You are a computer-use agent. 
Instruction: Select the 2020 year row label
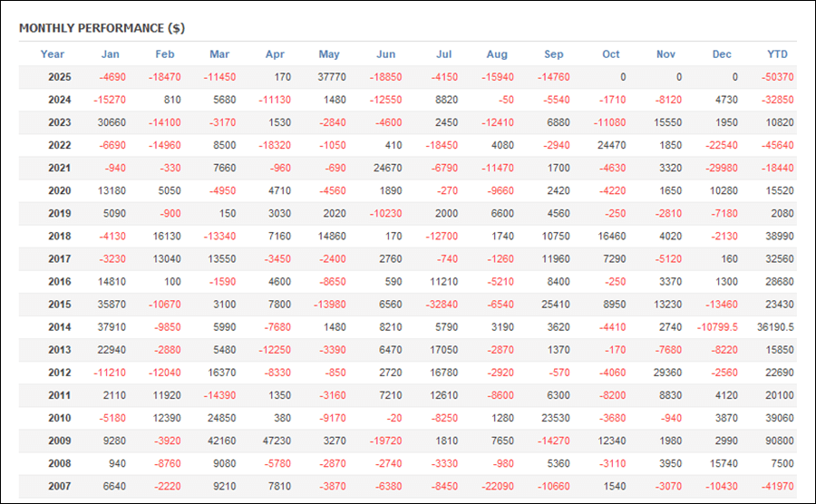click(x=59, y=191)
